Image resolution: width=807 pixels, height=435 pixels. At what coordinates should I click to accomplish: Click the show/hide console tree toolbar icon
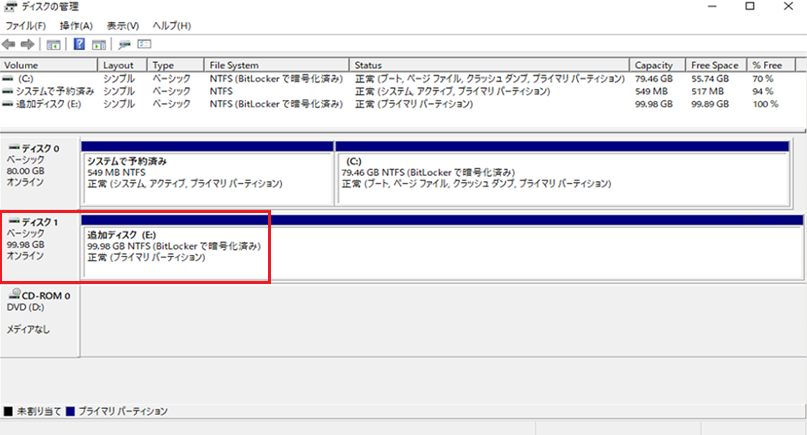coord(54,44)
